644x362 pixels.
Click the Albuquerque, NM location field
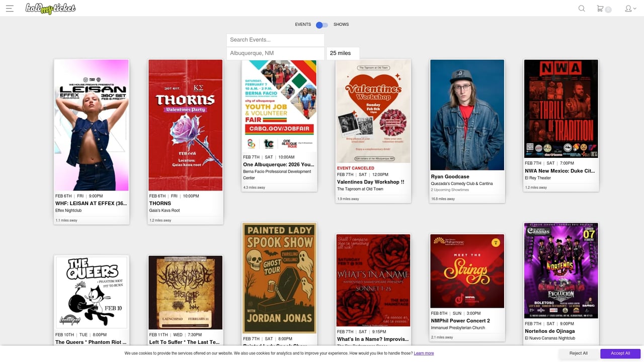275,53
